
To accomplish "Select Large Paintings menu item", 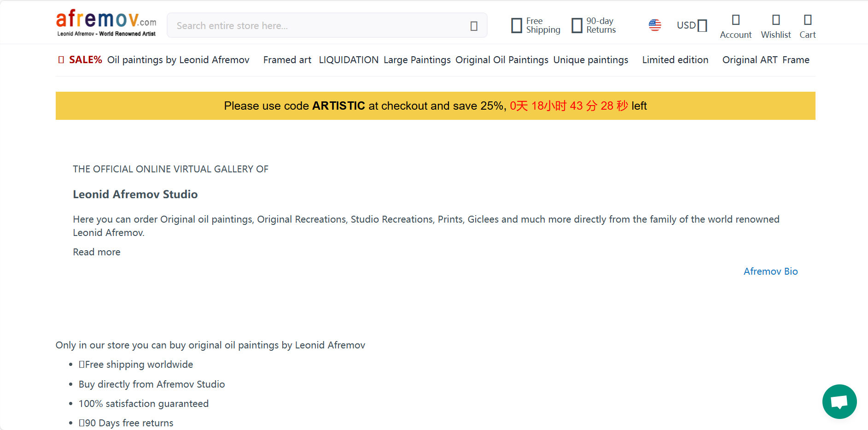I will point(417,60).
